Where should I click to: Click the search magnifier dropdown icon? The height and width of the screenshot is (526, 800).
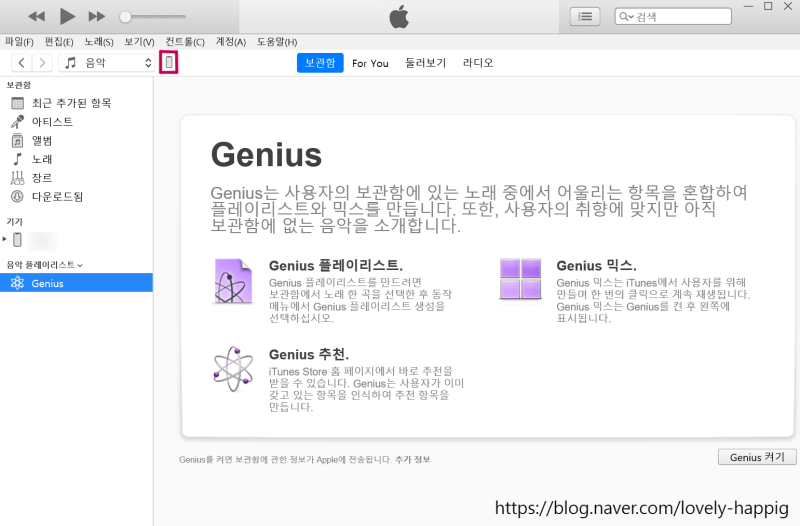[x=626, y=17]
